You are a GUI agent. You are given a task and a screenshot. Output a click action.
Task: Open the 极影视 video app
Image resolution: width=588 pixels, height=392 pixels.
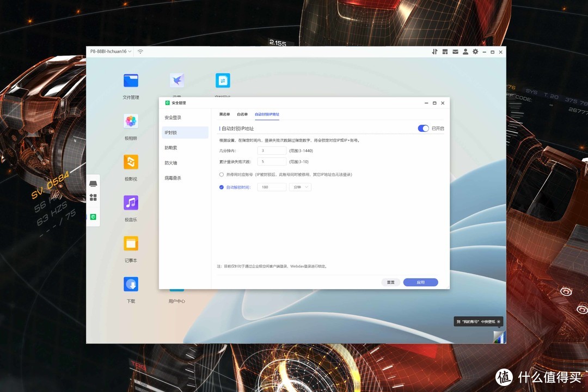[131, 162]
